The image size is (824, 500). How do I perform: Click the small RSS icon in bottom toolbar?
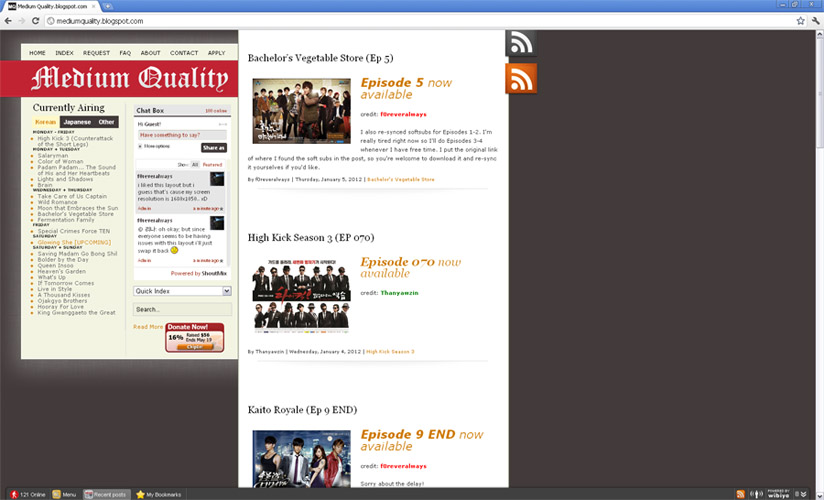[x=740, y=494]
